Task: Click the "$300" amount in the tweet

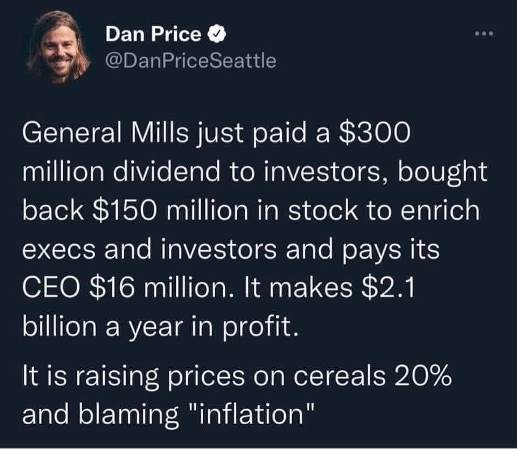Action: pos(374,133)
